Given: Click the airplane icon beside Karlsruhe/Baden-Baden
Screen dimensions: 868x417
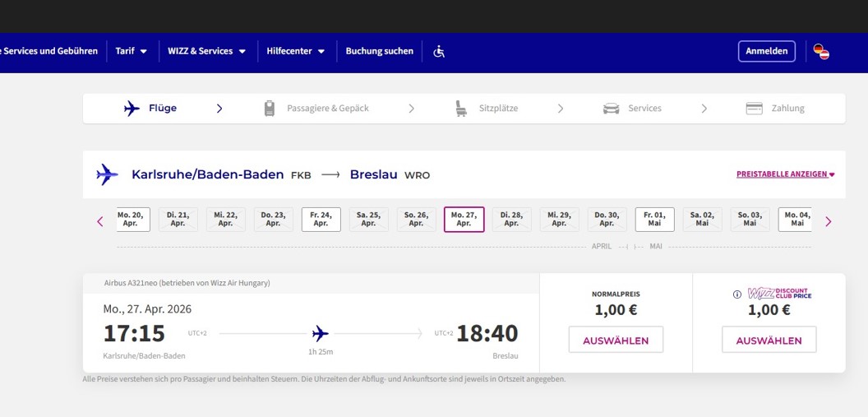Looking at the screenshot, I should click(107, 174).
